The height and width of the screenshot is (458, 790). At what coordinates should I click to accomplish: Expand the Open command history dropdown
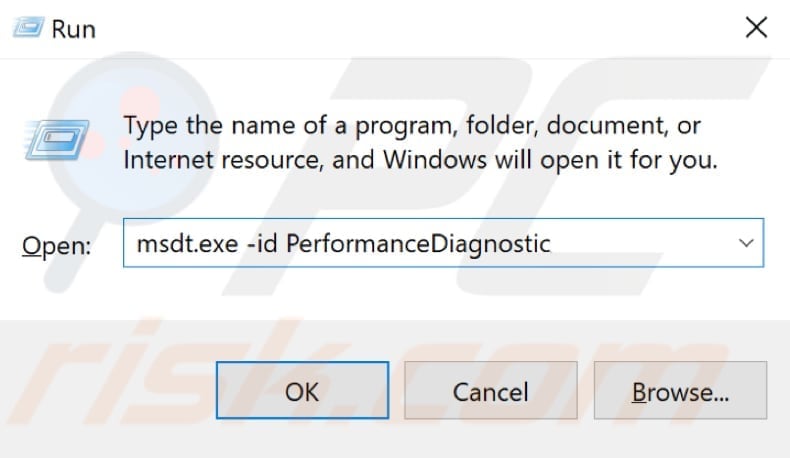745,243
